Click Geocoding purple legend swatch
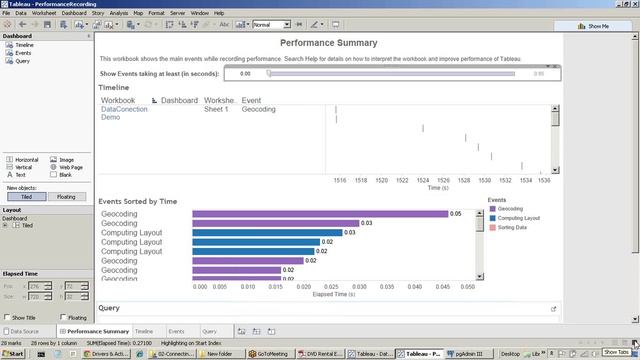The image size is (640, 360). pos(492,209)
